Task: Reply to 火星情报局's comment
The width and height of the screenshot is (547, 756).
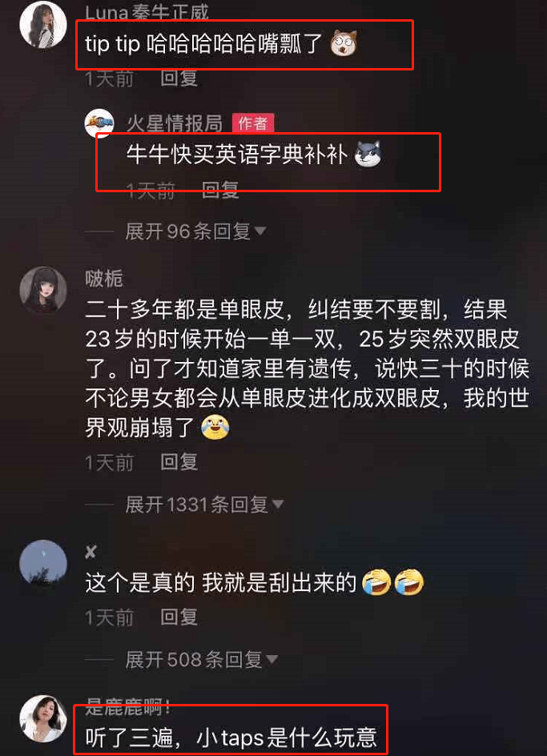Action: pyautogui.click(x=220, y=191)
